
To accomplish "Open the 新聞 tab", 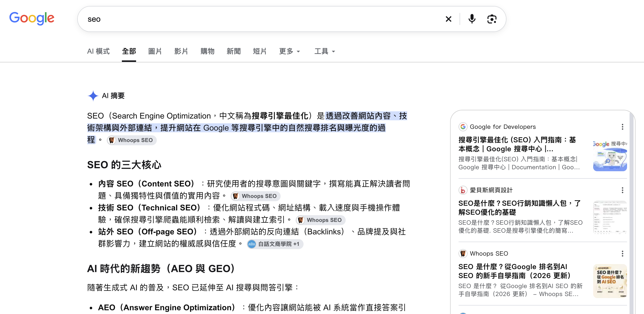I will click(234, 51).
